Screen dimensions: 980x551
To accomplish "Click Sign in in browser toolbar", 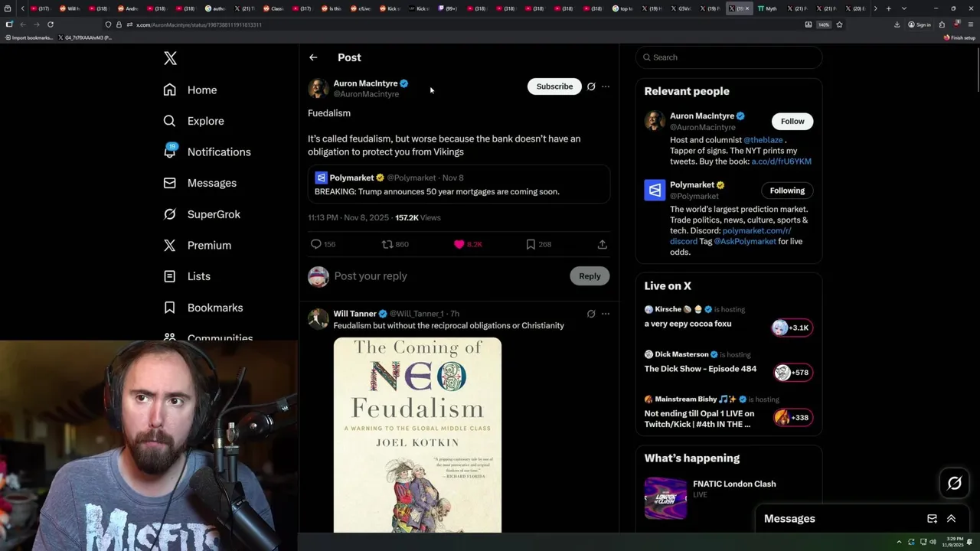I will pyautogui.click(x=920, y=24).
